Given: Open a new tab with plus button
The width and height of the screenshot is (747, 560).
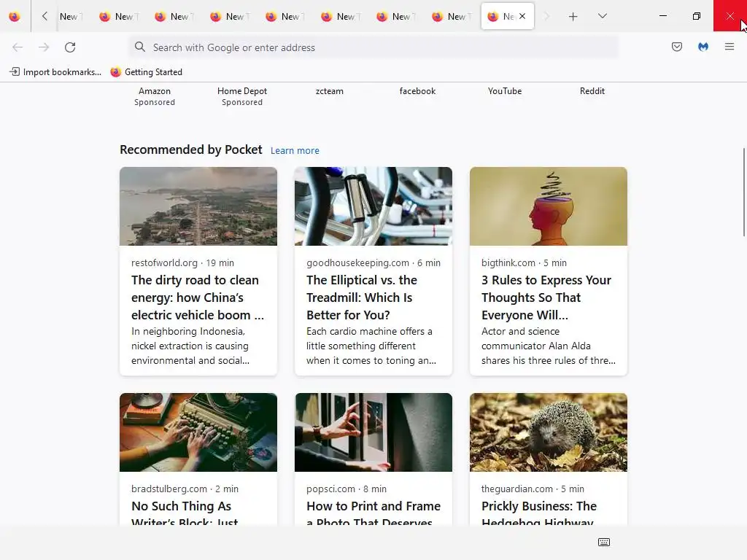Looking at the screenshot, I should click(573, 17).
